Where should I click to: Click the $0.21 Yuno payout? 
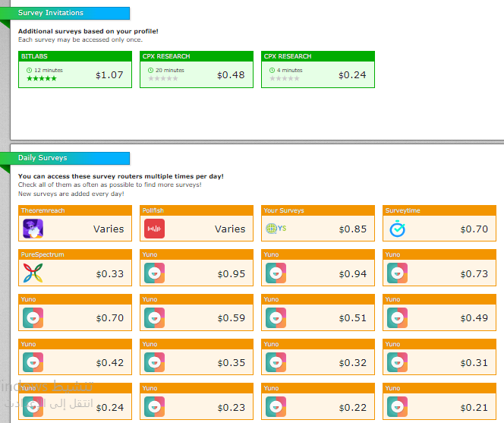coord(474,407)
